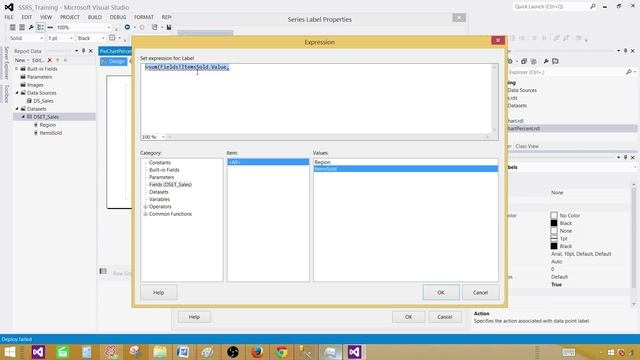The image size is (640, 360).
Task: Click the blue start debugging icon
Action: 127,27
